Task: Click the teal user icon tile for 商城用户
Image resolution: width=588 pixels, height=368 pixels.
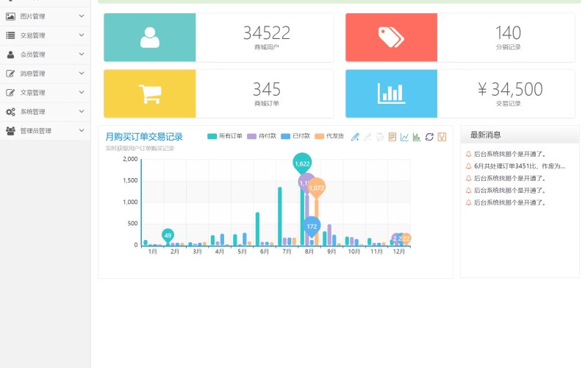Action: 150,38
